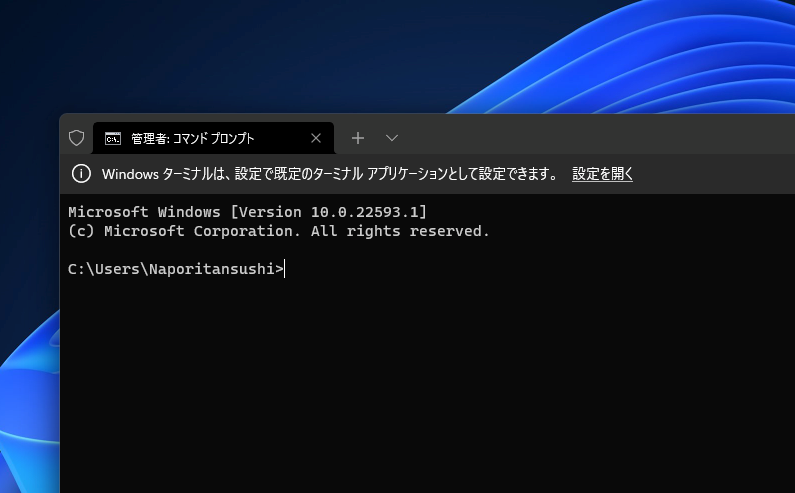Image resolution: width=795 pixels, height=493 pixels.
Task: Open a new tab with plus button
Action: click(358, 138)
